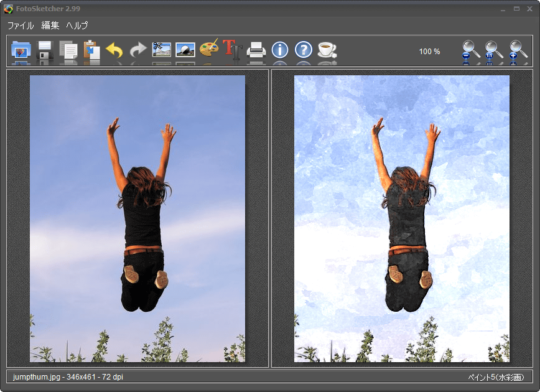Click the 100 % zoom level text
This screenshot has width=540, height=392.
[x=429, y=52]
